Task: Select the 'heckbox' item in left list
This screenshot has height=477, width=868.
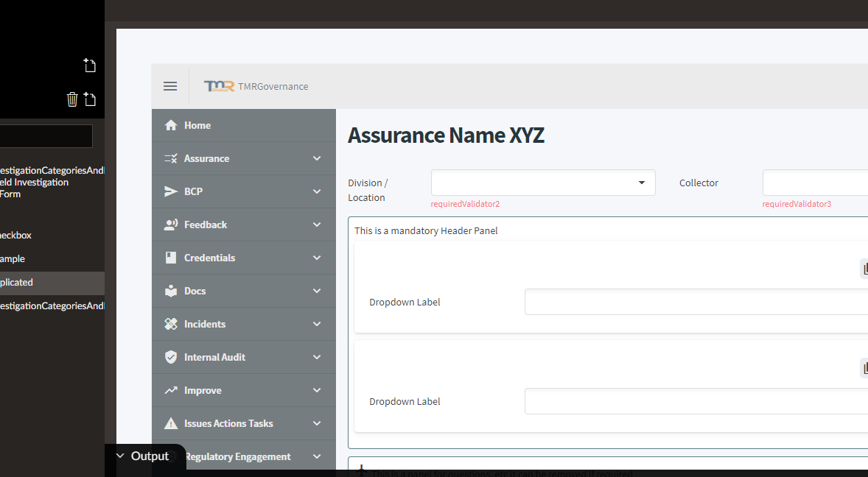Action: (x=15, y=235)
